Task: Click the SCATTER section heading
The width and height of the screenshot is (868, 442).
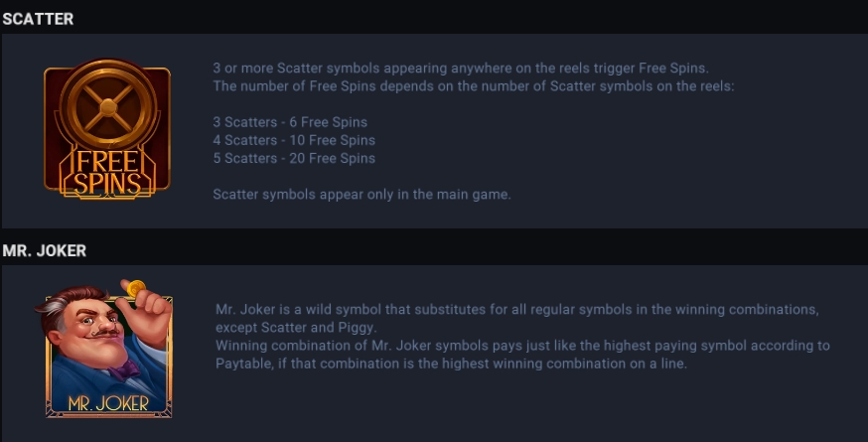Action: click(38, 19)
